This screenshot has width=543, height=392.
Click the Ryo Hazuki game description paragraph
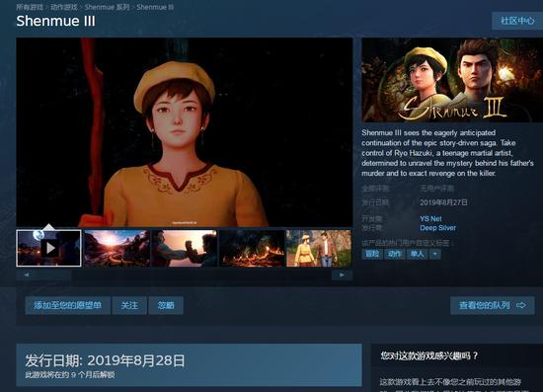click(447, 153)
